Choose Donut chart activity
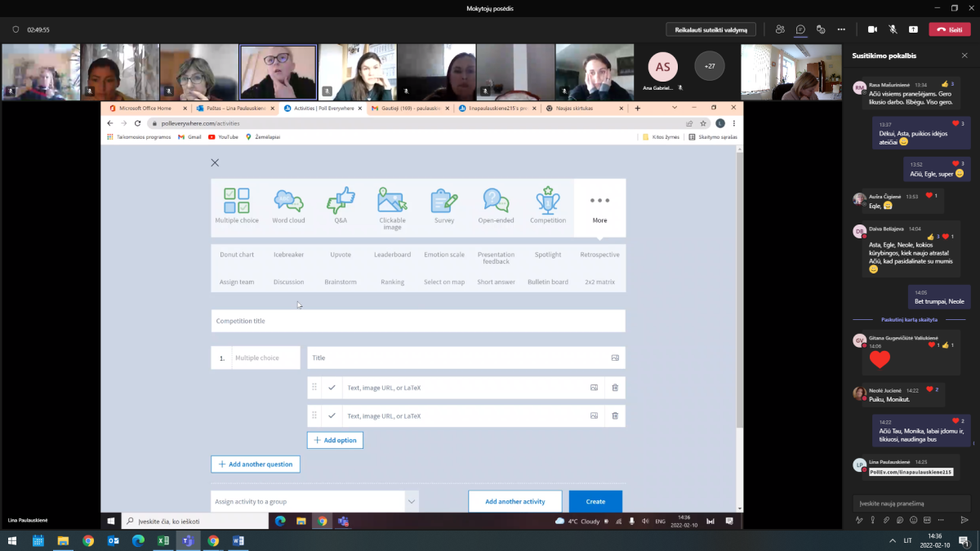This screenshot has height=551, width=980. point(237,255)
